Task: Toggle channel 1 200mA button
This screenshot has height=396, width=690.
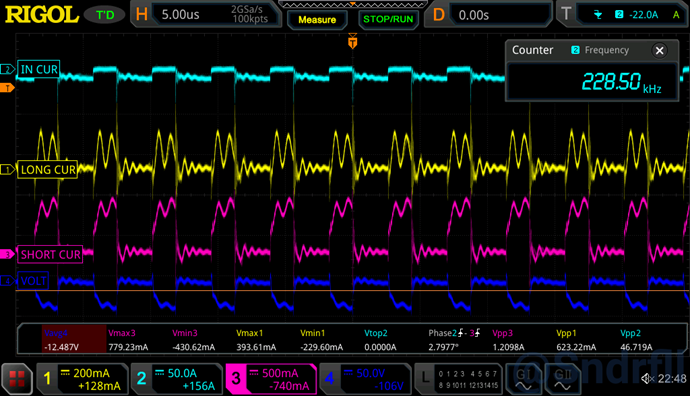Action: coord(82,379)
